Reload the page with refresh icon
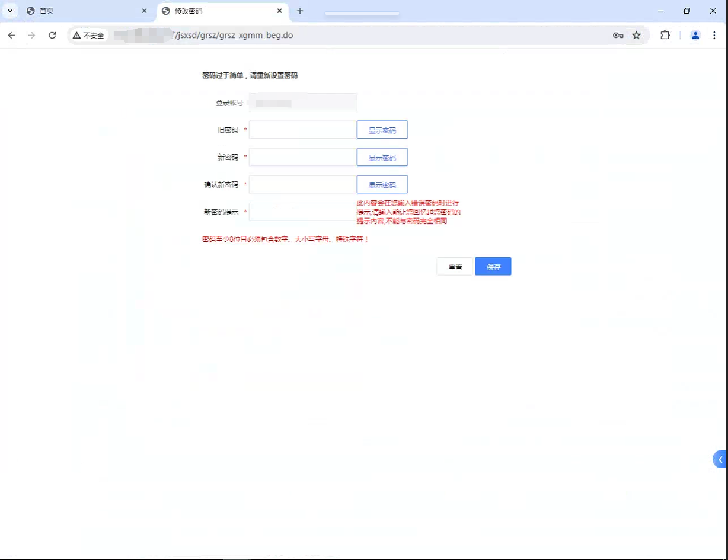 52,36
